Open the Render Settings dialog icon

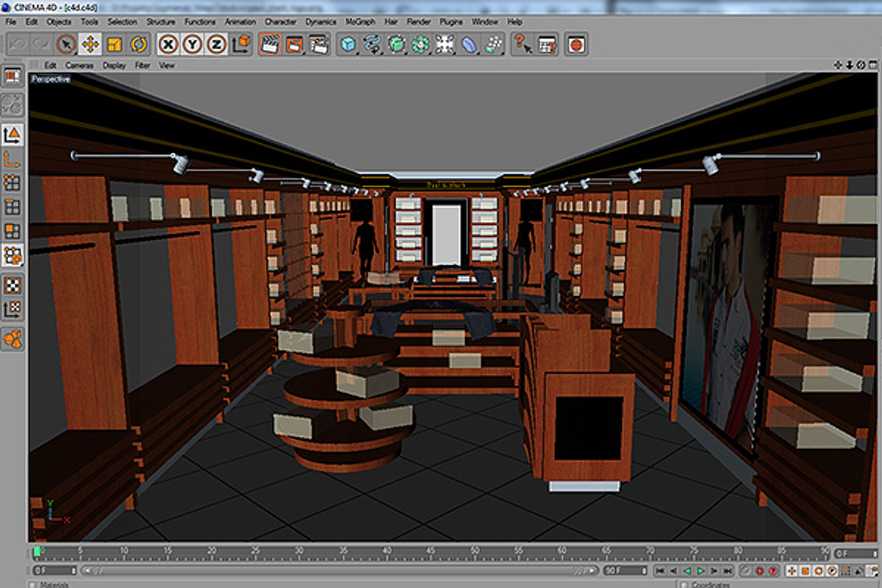pos(319,46)
